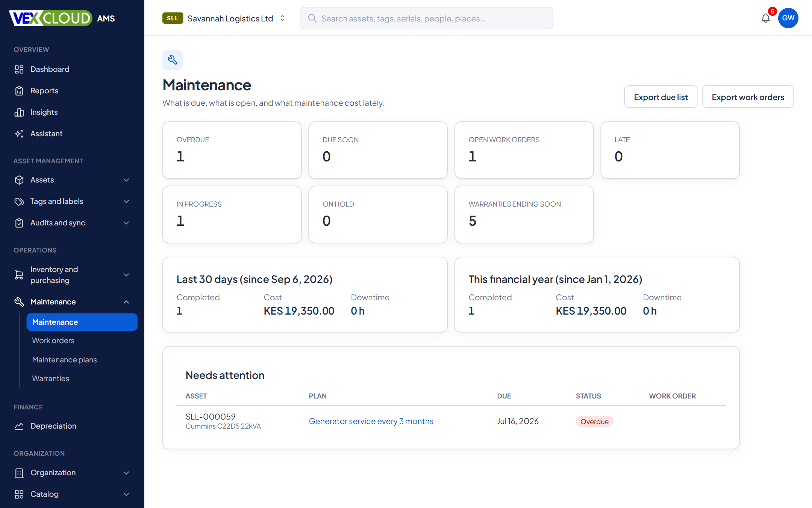The width and height of the screenshot is (812, 508).
Task: Click the Jul 16, 2026 due date
Action: 518,421
